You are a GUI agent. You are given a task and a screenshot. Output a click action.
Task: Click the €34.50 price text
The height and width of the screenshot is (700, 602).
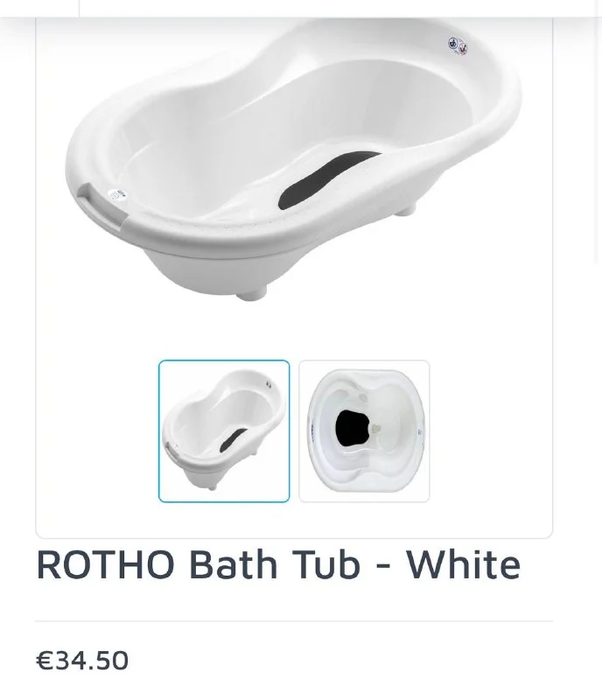(x=82, y=661)
